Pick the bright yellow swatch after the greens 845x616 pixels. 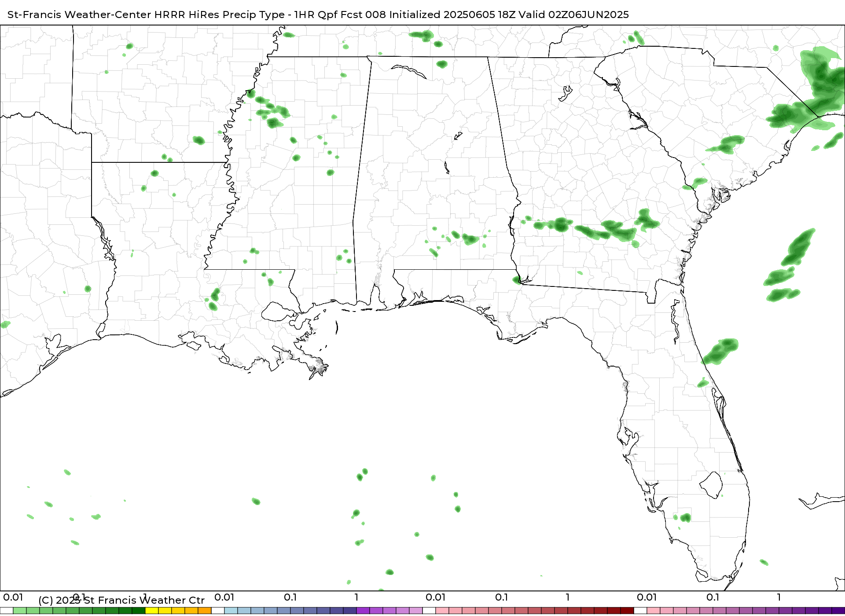pos(152,611)
